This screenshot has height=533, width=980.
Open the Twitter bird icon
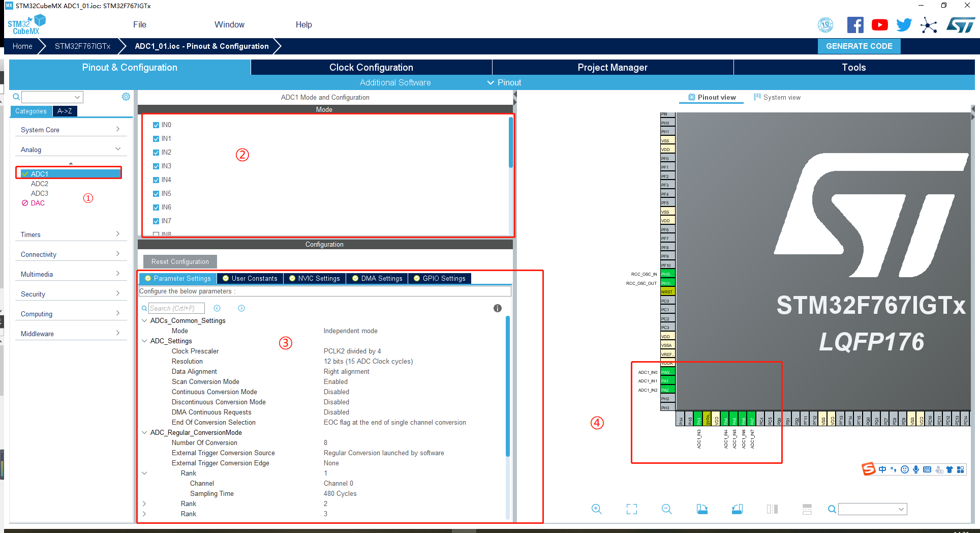pos(904,25)
